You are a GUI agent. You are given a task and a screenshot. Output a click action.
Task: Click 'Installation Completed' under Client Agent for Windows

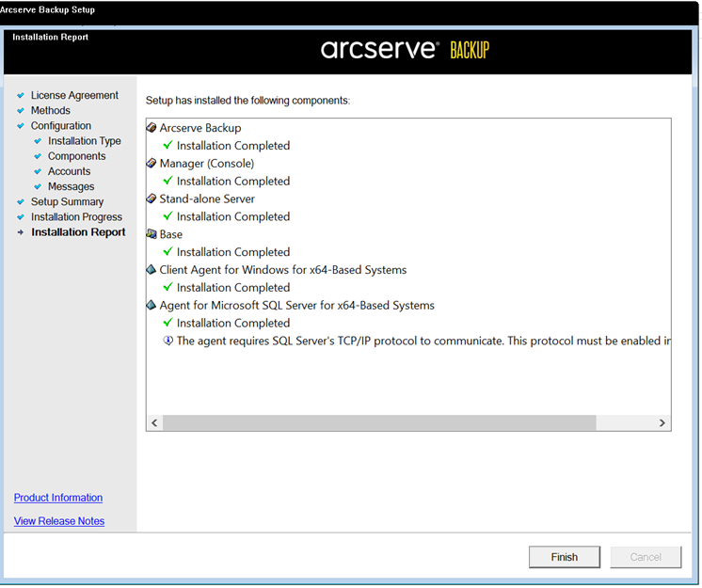pos(233,287)
